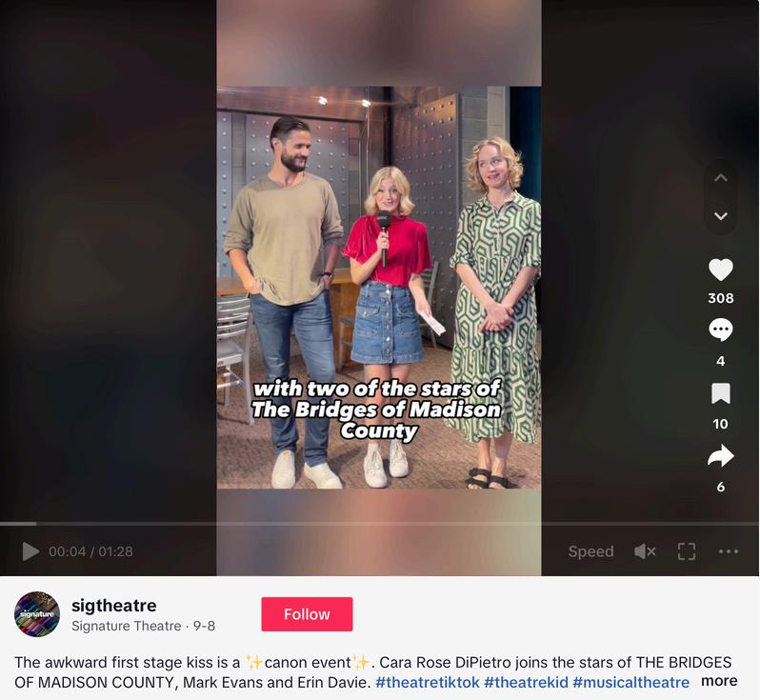Open the Speed playback options
Viewport: 760px width, 700px height.
coord(590,551)
